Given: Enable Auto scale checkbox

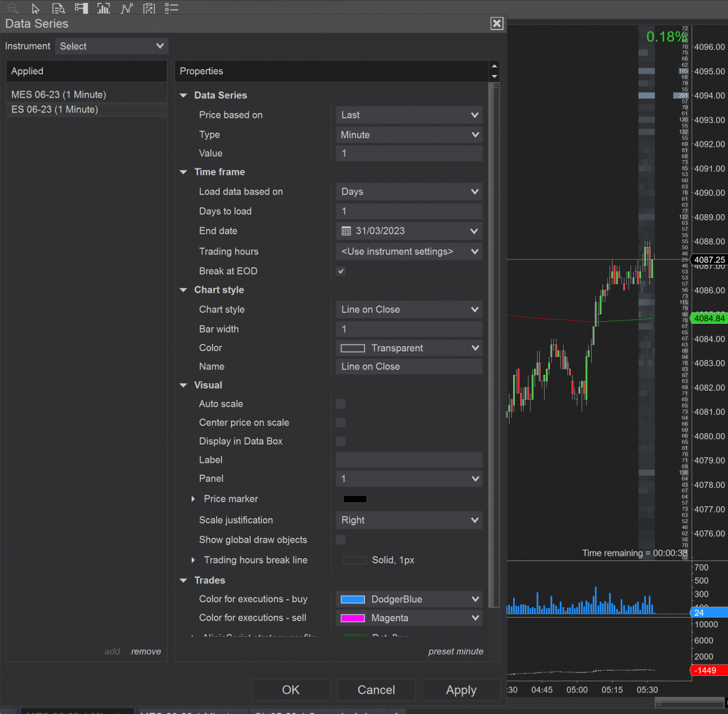Looking at the screenshot, I should click(341, 404).
